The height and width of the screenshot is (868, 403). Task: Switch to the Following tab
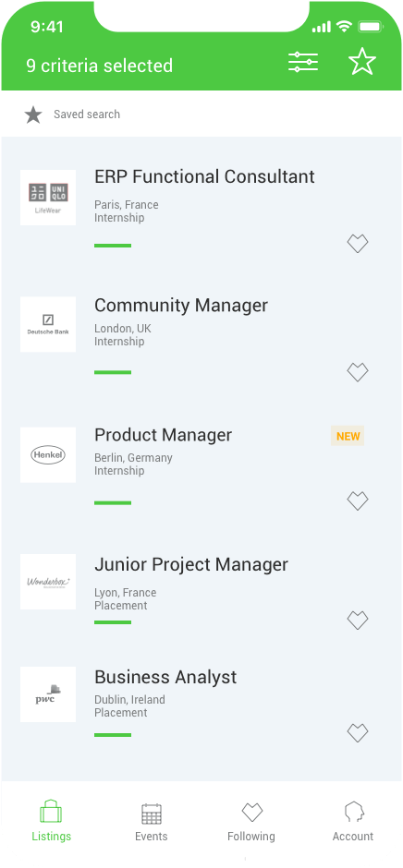click(x=251, y=822)
